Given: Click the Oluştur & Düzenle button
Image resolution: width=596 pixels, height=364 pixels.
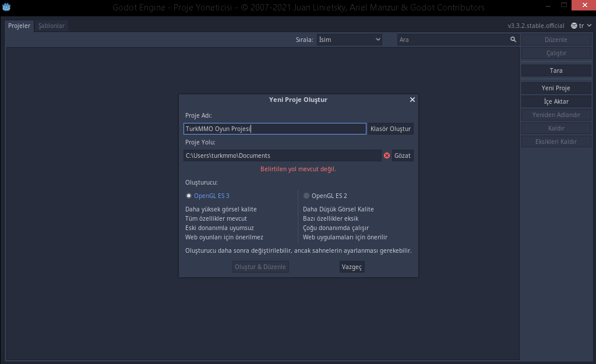Looking at the screenshot, I should pos(260,267).
